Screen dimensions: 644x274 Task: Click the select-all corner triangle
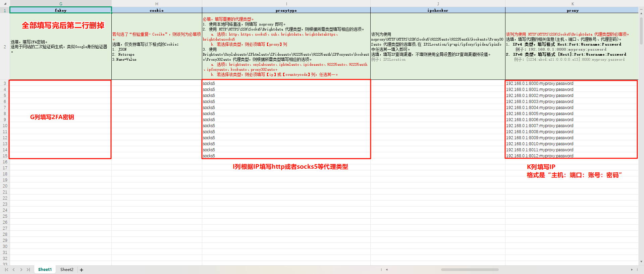point(5,4)
